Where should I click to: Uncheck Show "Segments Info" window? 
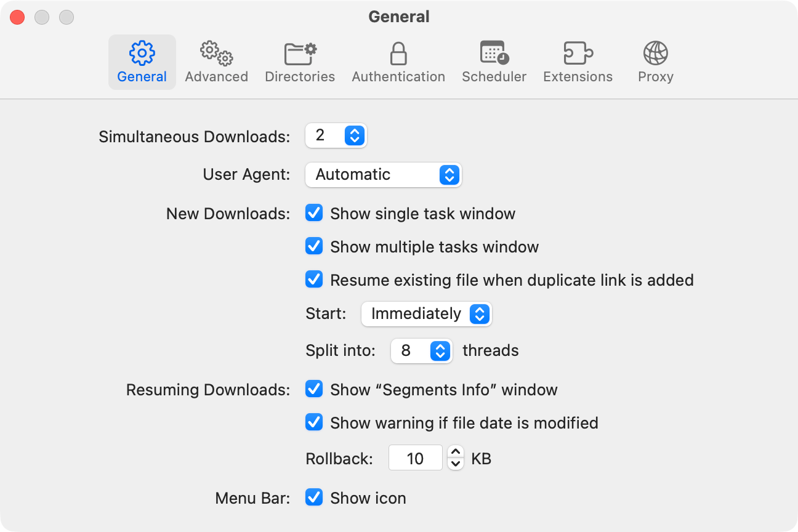(x=314, y=390)
